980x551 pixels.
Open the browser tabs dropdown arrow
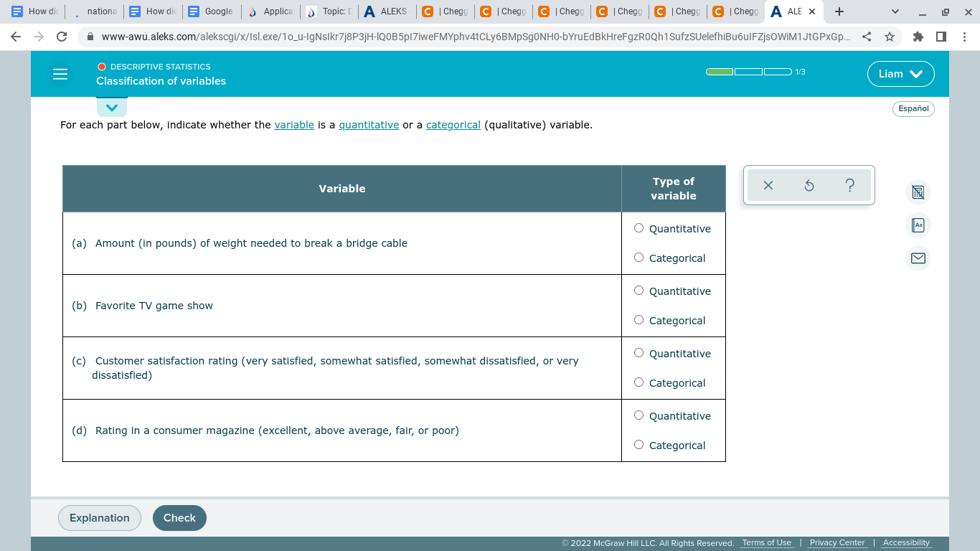pos(895,11)
